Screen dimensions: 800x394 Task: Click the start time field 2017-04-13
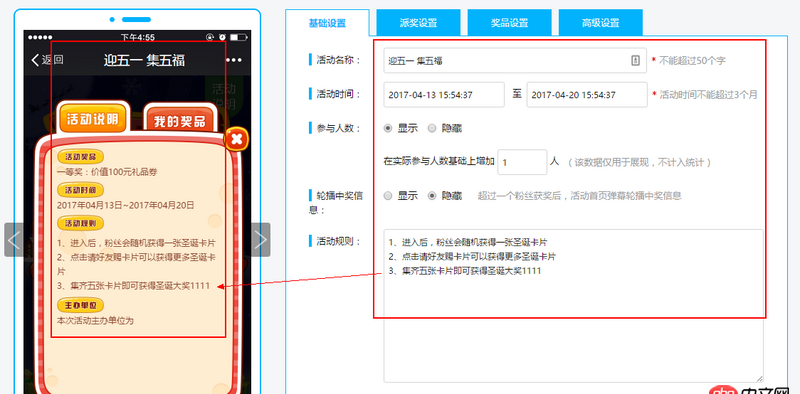[x=444, y=95]
